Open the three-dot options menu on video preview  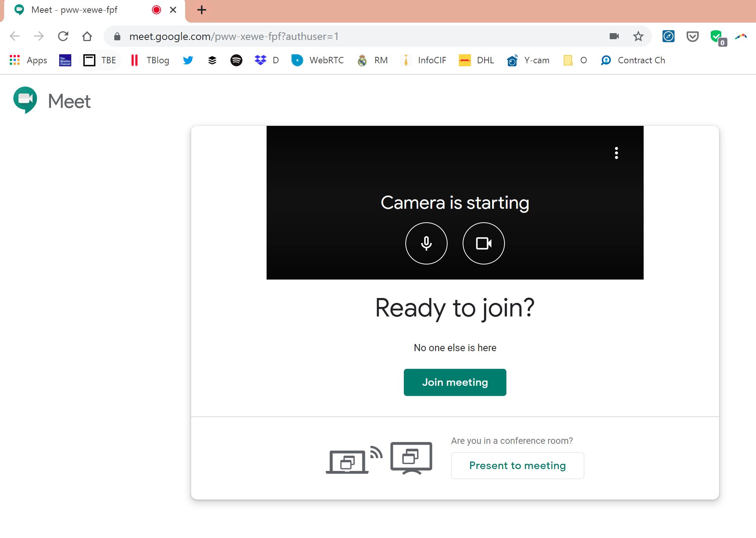click(616, 153)
